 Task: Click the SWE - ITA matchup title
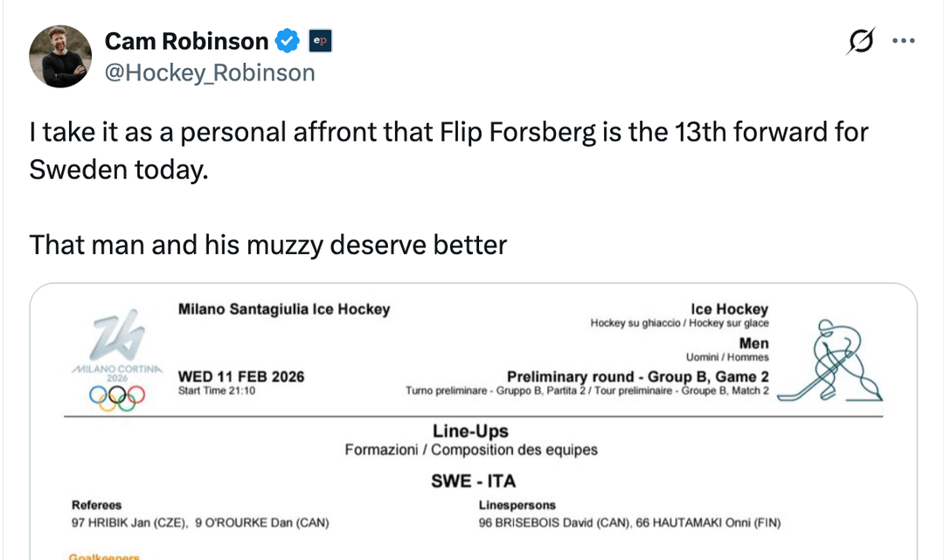(x=473, y=481)
